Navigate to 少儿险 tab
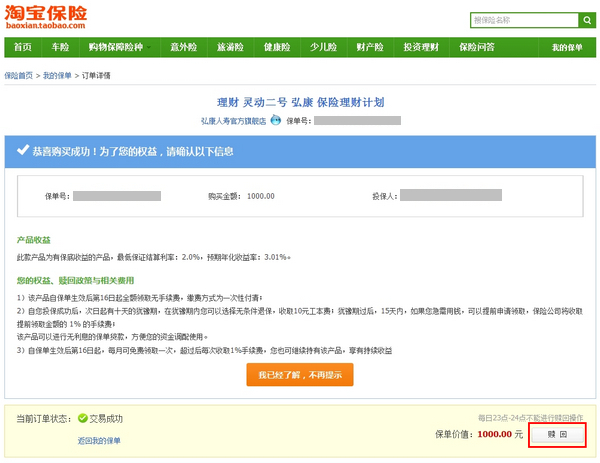 coord(324,47)
